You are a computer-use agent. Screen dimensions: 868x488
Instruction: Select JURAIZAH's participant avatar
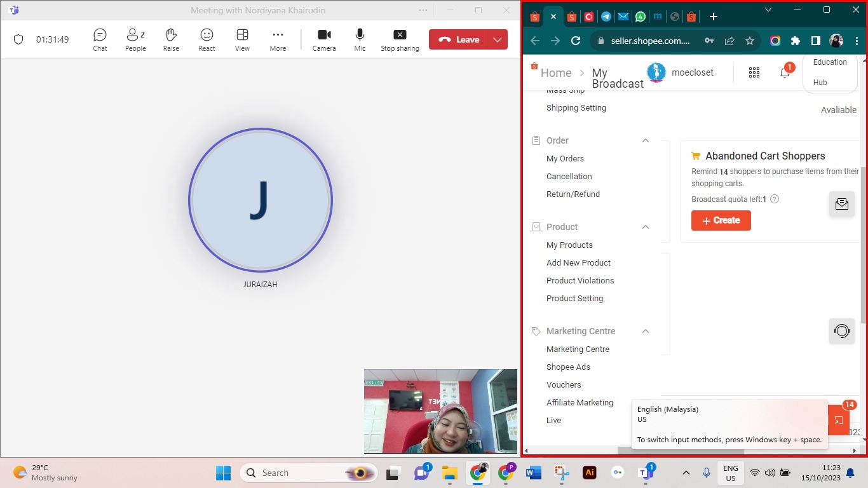pos(261,200)
